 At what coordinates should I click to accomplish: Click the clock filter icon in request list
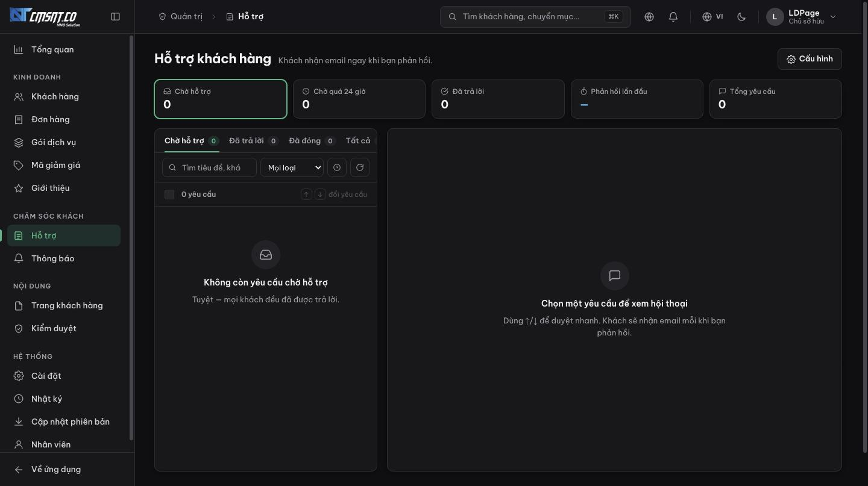tap(337, 167)
